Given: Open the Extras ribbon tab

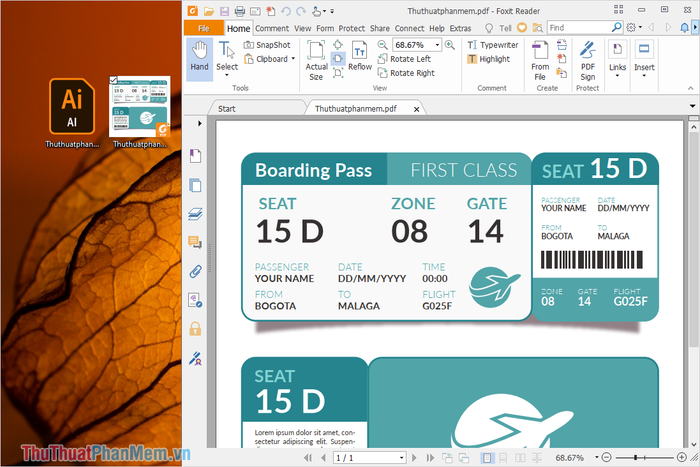Looking at the screenshot, I should tap(460, 28).
